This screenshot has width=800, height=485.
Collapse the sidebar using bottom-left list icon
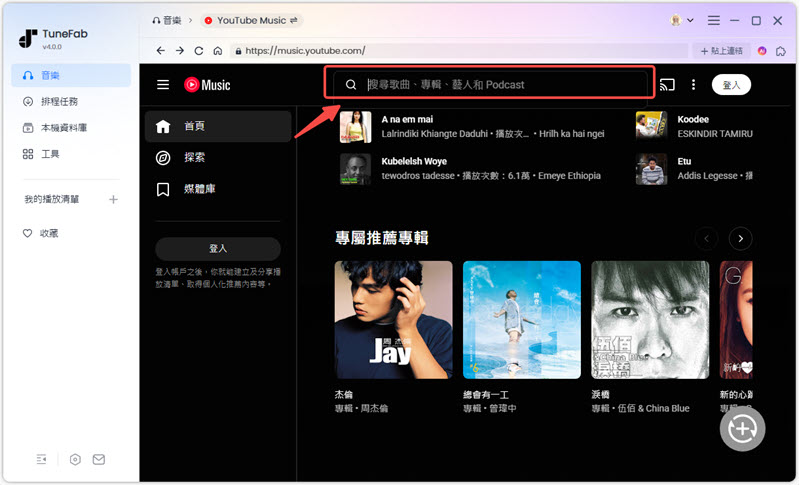tap(41, 460)
